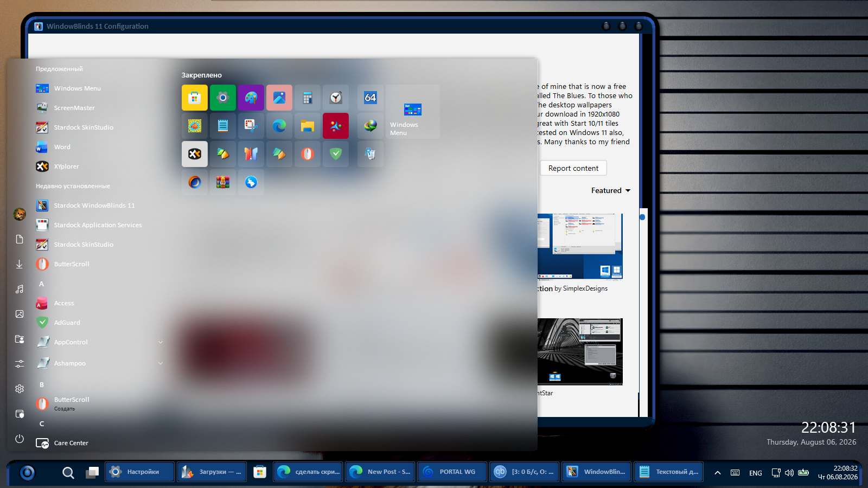The width and height of the screenshot is (868, 488).
Task: Launch AdGuard from the app list
Action: point(100,323)
